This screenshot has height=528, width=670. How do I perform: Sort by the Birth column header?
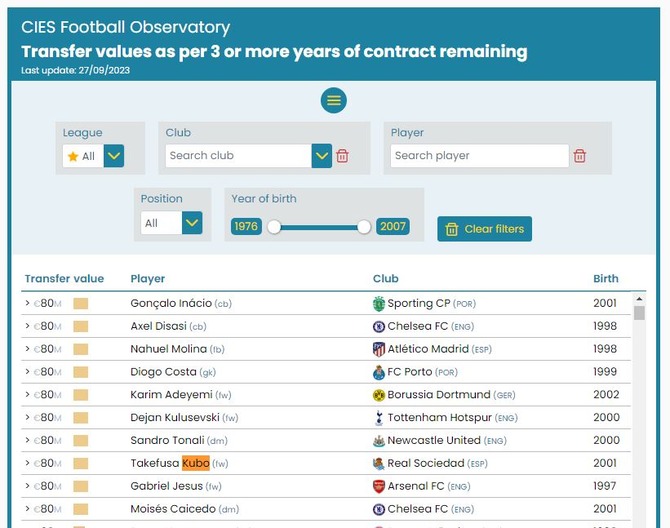(605, 279)
